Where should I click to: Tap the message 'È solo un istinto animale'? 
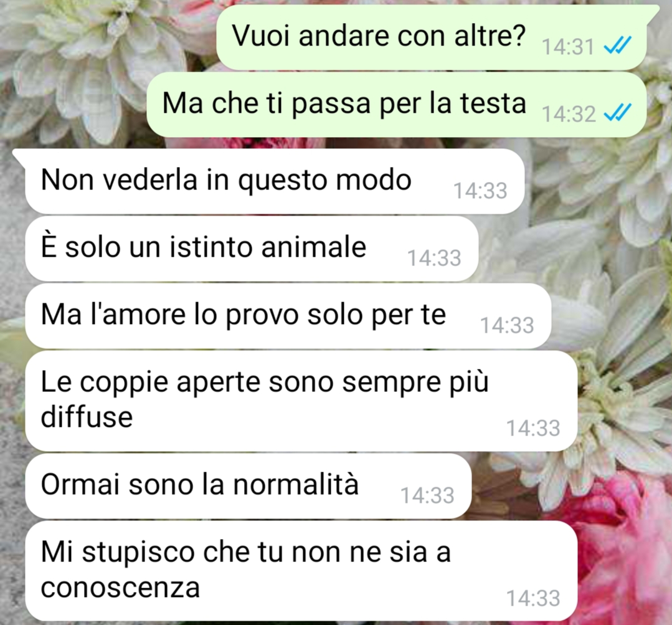(x=252, y=249)
